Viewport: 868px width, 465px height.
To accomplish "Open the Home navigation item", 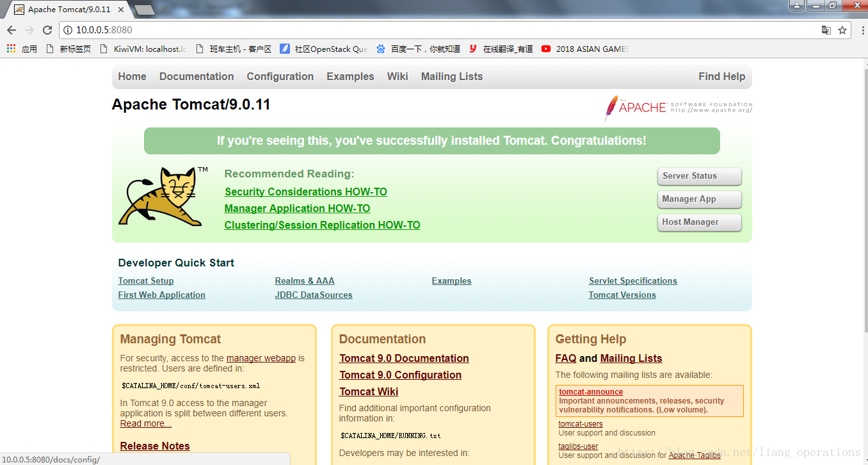I will [133, 77].
